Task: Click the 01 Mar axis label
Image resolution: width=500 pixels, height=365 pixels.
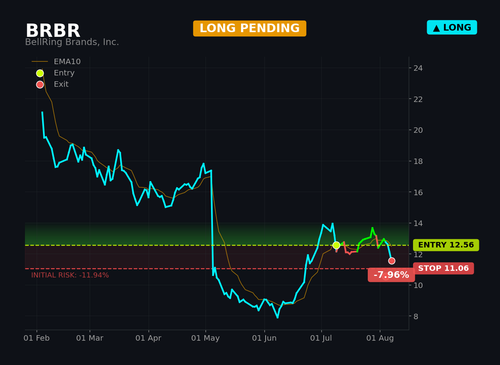Action: 90,338
